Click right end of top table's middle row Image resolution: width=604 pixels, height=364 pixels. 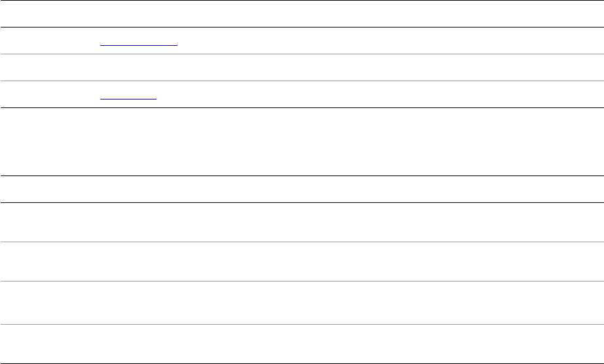click(x=576, y=67)
